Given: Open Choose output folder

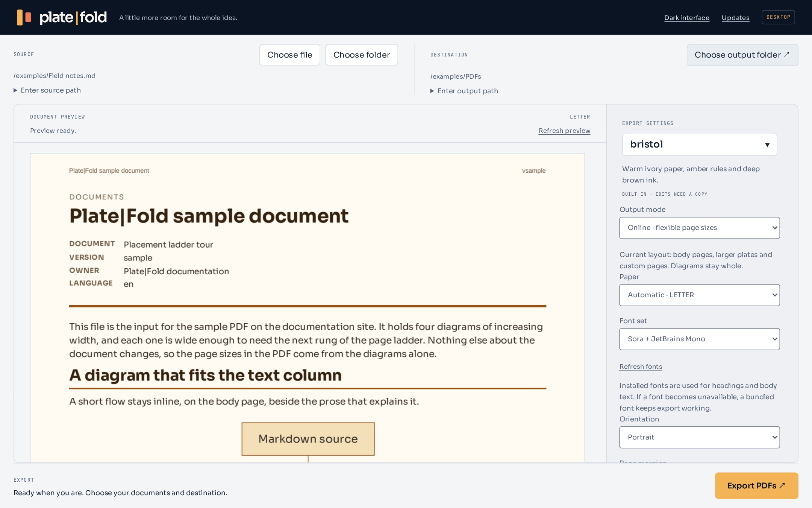Looking at the screenshot, I should [742, 55].
